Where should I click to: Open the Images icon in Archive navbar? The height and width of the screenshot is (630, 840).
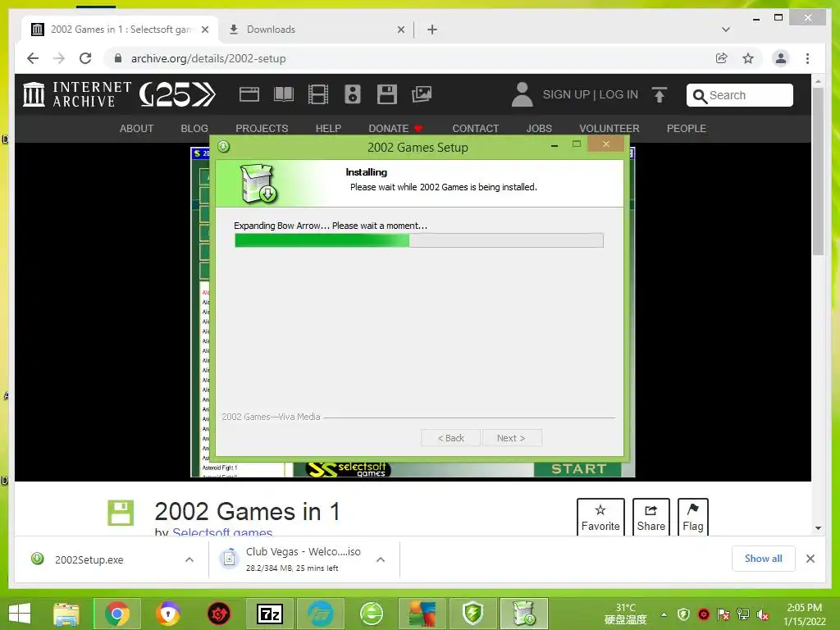(422, 94)
